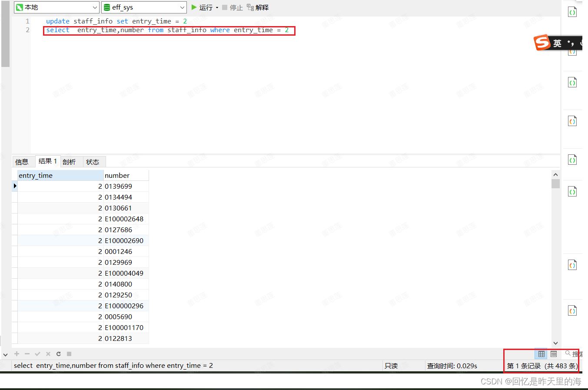The height and width of the screenshot is (390, 588).
Task: Select cell 0129250
Action: coord(126,295)
